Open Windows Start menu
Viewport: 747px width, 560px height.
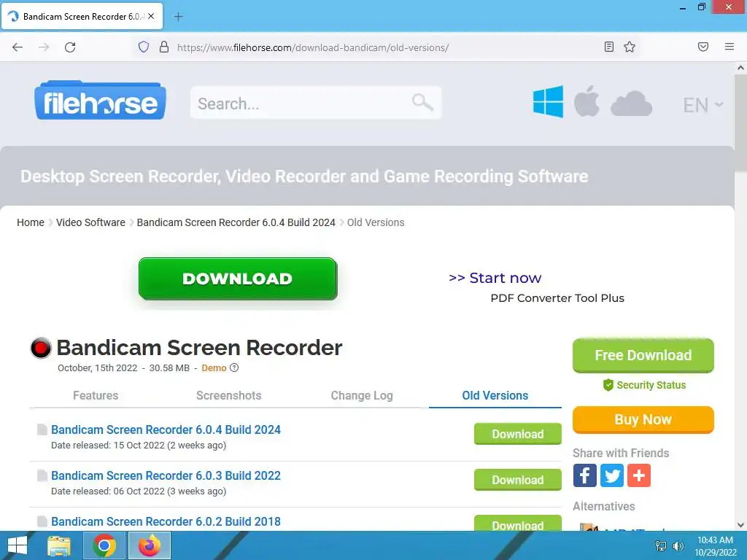click(x=18, y=545)
